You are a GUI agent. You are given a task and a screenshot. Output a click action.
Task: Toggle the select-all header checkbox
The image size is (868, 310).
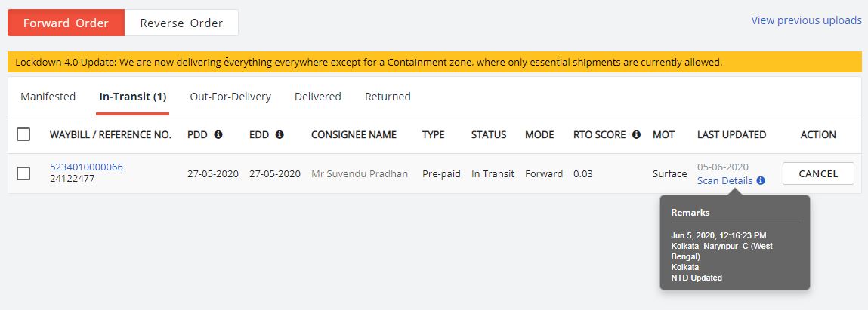[23, 134]
